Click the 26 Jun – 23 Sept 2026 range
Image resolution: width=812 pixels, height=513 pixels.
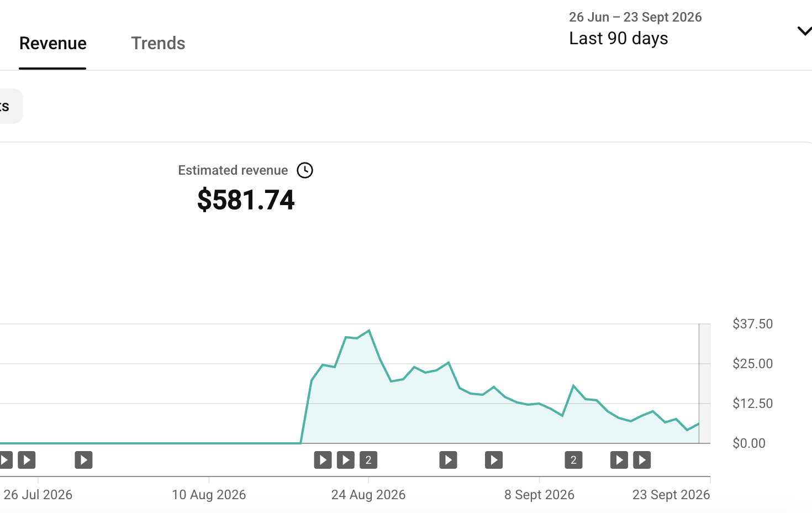[x=635, y=17]
